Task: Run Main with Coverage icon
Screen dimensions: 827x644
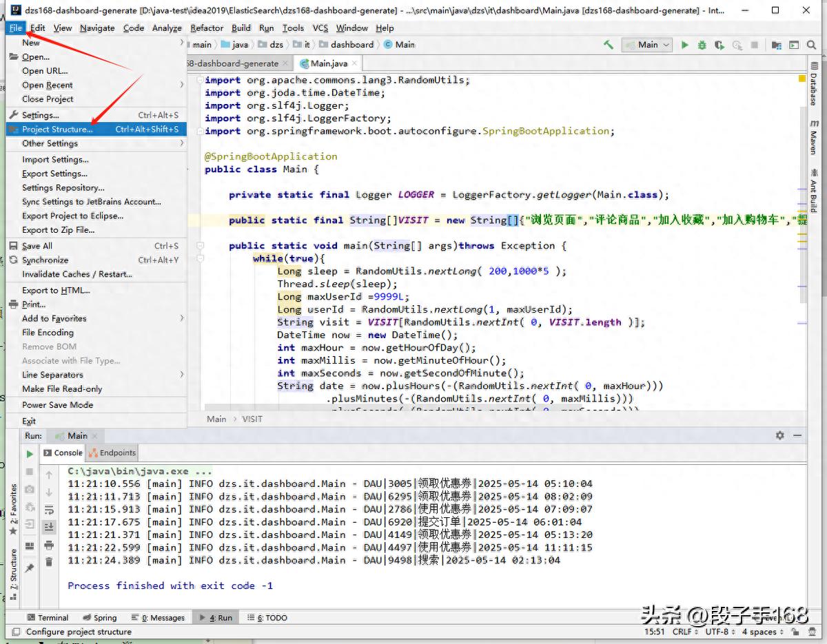Action: 719,45
